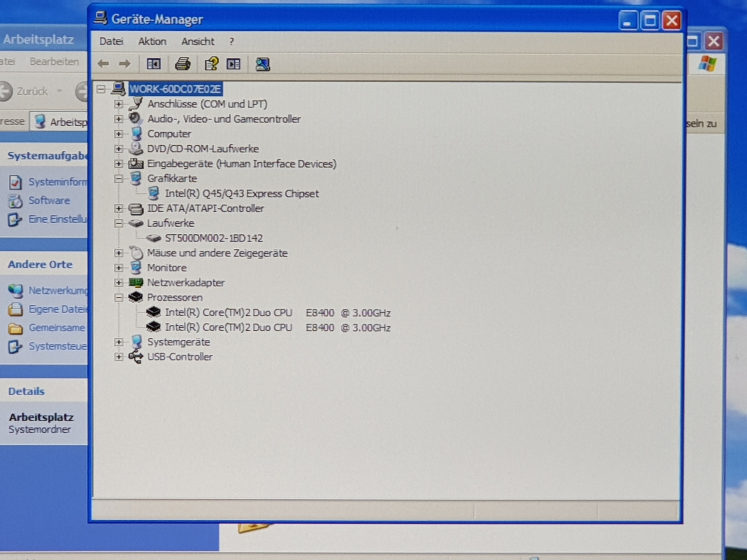The height and width of the screenshot is (560, 747).
Task: Expand the Systemgeräte node
Action: pos(119,342)
